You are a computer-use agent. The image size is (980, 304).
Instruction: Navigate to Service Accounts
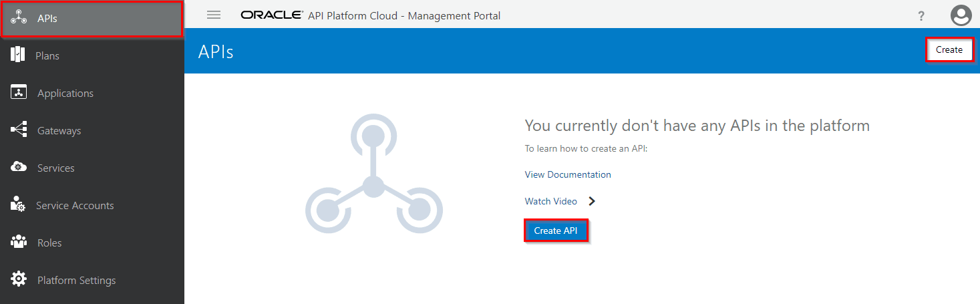92,206
